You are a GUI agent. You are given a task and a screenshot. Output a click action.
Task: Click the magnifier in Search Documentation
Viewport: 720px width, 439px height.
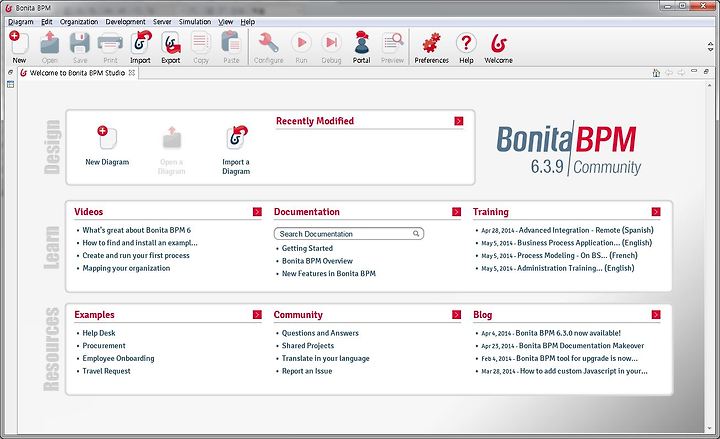coord(416,234)
